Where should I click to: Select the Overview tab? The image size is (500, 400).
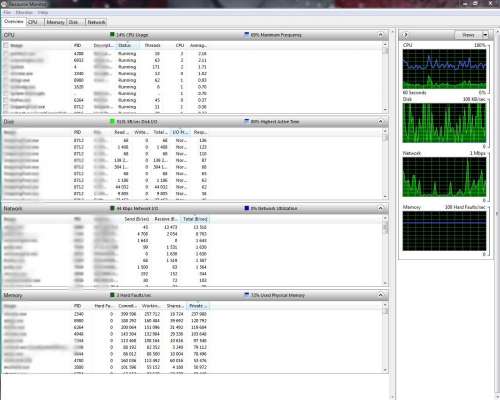point(14,21)
